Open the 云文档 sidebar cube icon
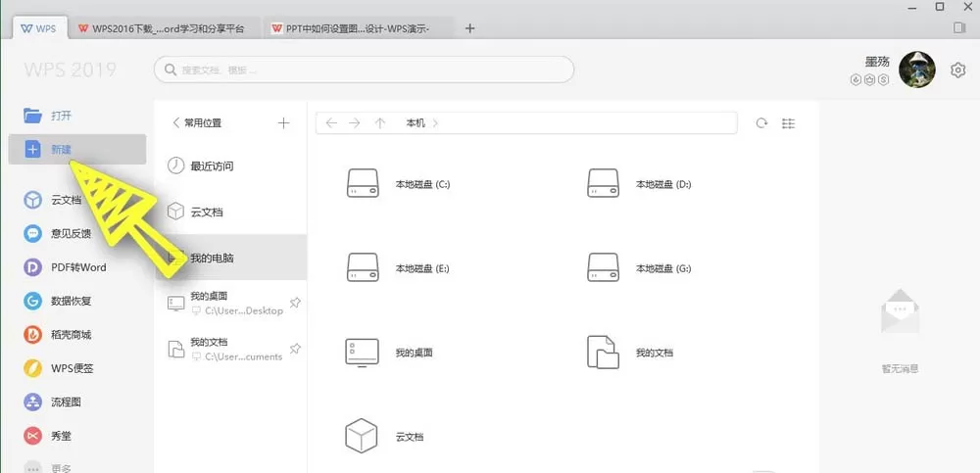 click(x=32, y=200)
